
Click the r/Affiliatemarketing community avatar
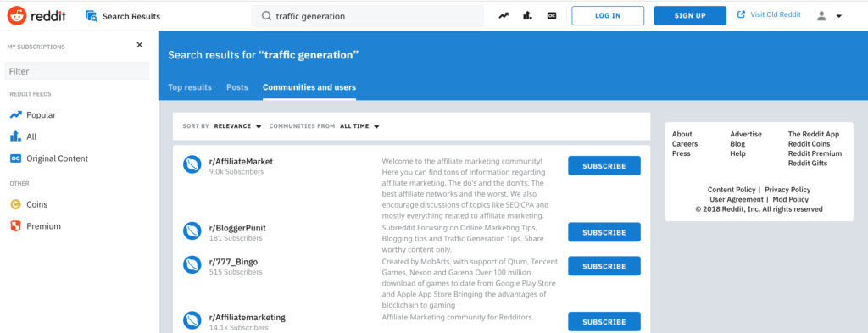click(x=192, y=320)
